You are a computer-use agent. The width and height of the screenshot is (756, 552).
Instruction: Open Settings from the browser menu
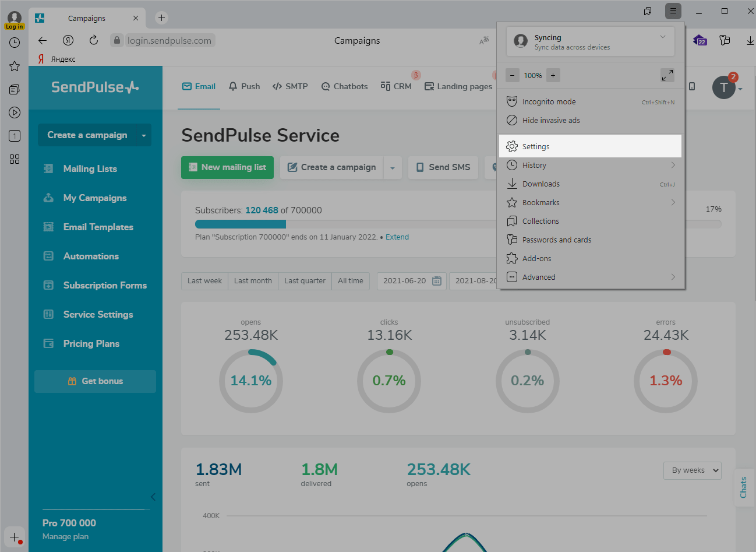pyautogui.click(x=536, y=146)
